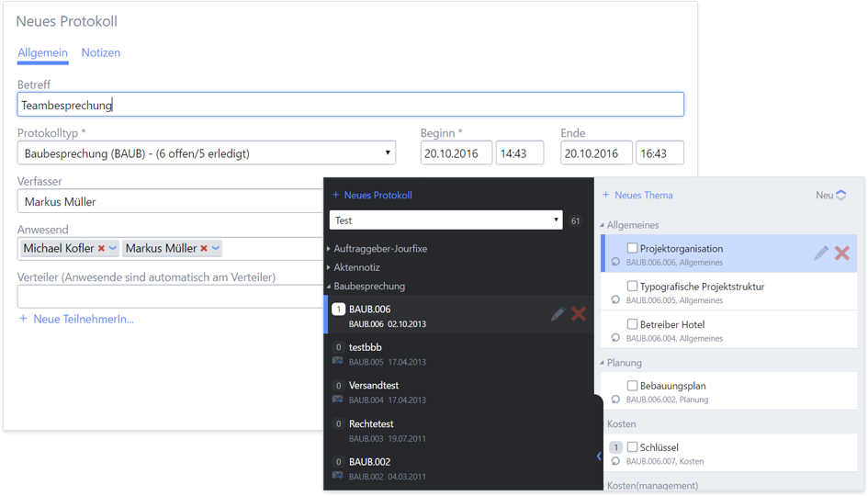The image size is (868, 496).
Task: Click Neue TeilnehmerIn link
Action: click(x=77, y=319)
